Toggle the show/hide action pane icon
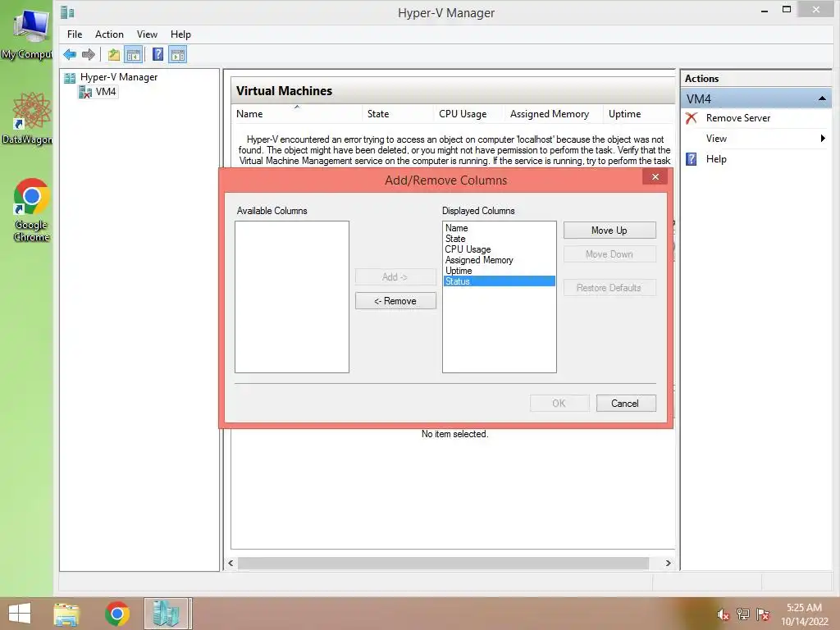 point(178,54)
